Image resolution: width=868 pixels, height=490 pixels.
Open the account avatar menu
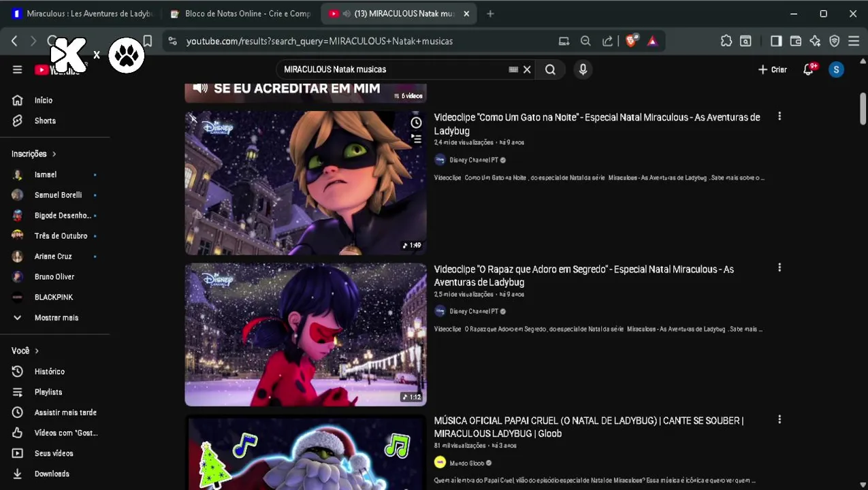pyautogui.click(x=836, y=69)
